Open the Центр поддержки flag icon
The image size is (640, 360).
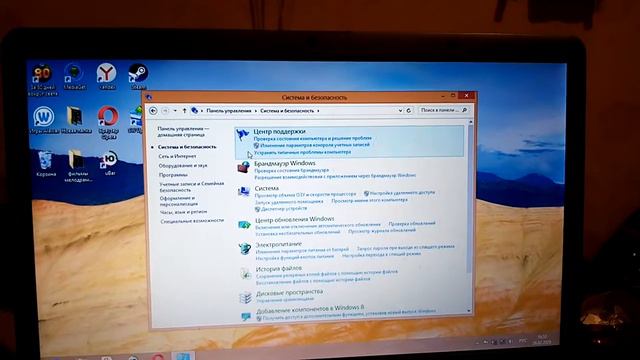coord(243,134)
